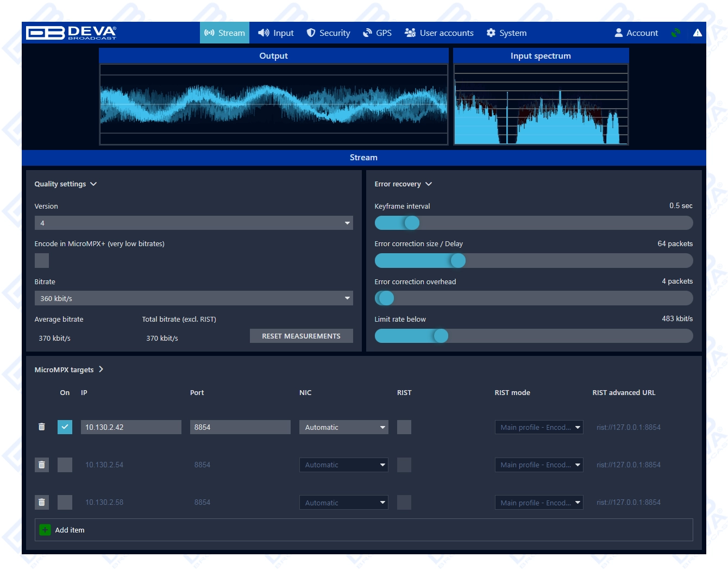
Task: Switch to the Input tab
Action: coord(276,33)
